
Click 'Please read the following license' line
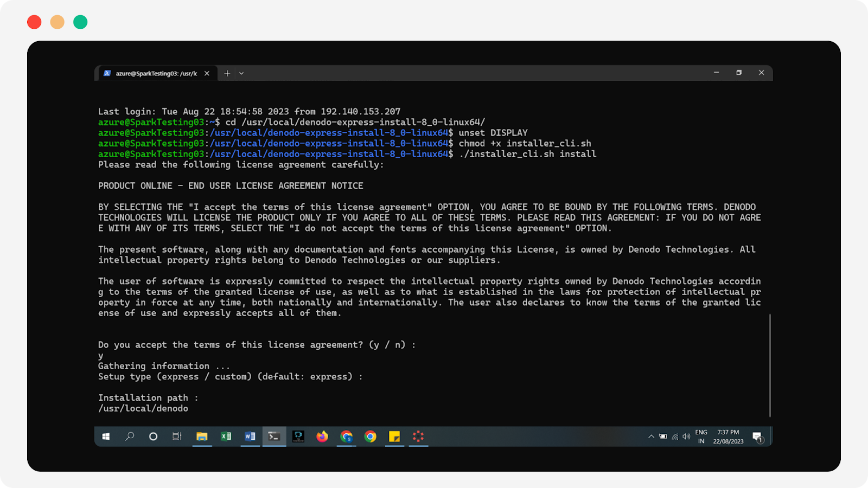[x=241, y=165]
